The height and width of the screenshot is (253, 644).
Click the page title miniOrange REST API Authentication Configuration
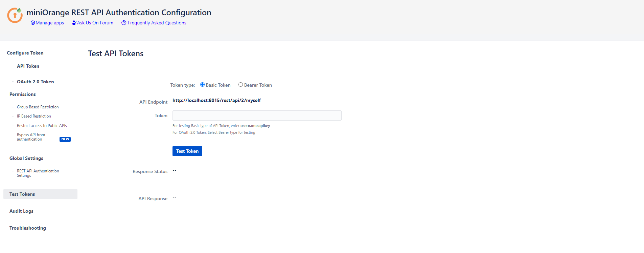119,13
